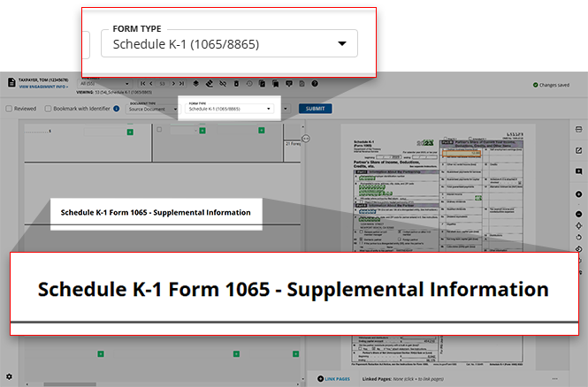Click the bookmark identifier info icon

(x=116, y=109)
